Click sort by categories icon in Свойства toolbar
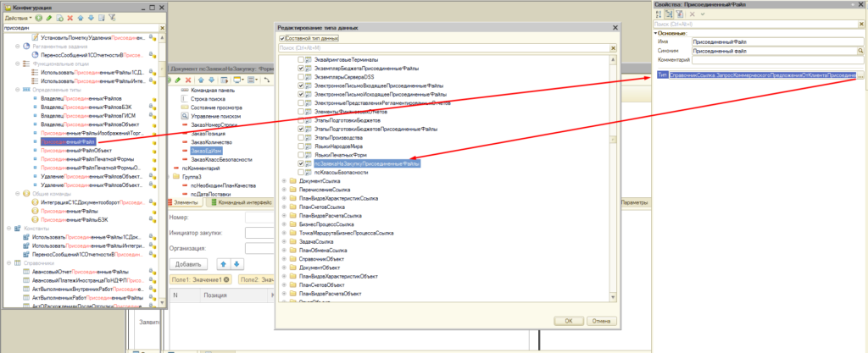Image resolution: width=868 pixels, height=353 pixels. coord(668,14)
